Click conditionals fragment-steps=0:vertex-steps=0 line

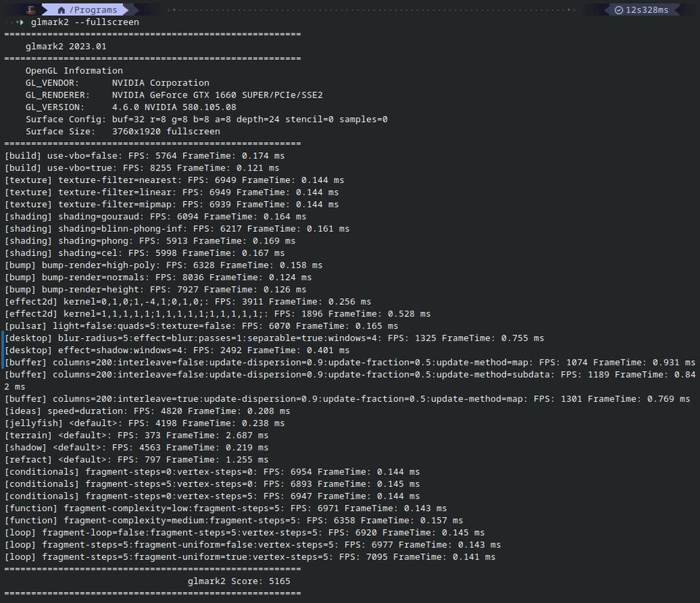(212, 472)
